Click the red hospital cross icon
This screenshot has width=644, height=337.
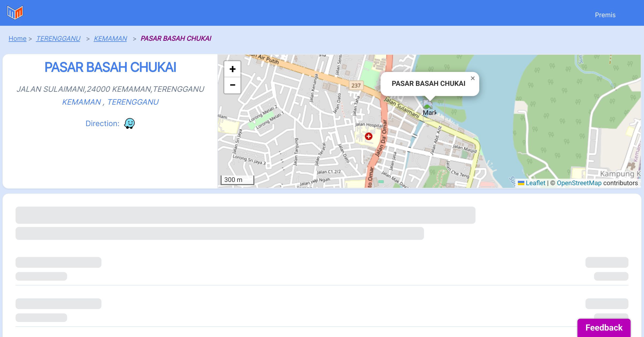368,136
